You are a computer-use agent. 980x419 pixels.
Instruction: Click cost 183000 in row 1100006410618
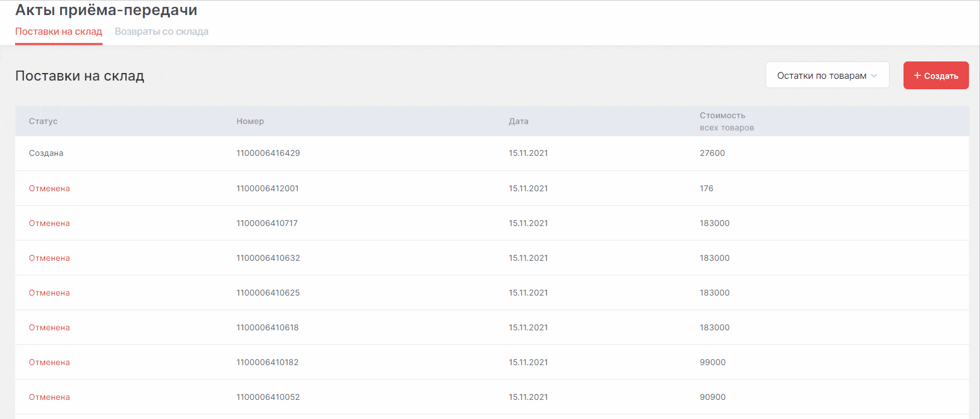pos(715,327)
